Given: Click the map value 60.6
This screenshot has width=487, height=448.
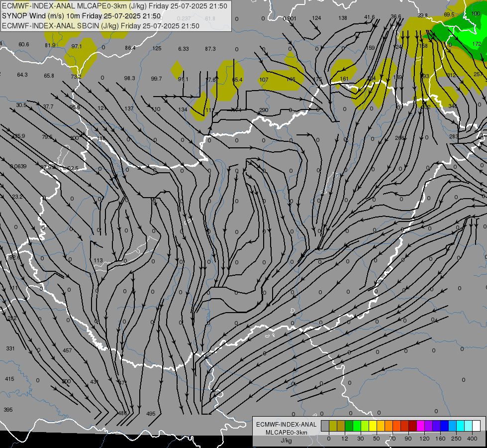Looking at the screenshot, I should [23, 44].
